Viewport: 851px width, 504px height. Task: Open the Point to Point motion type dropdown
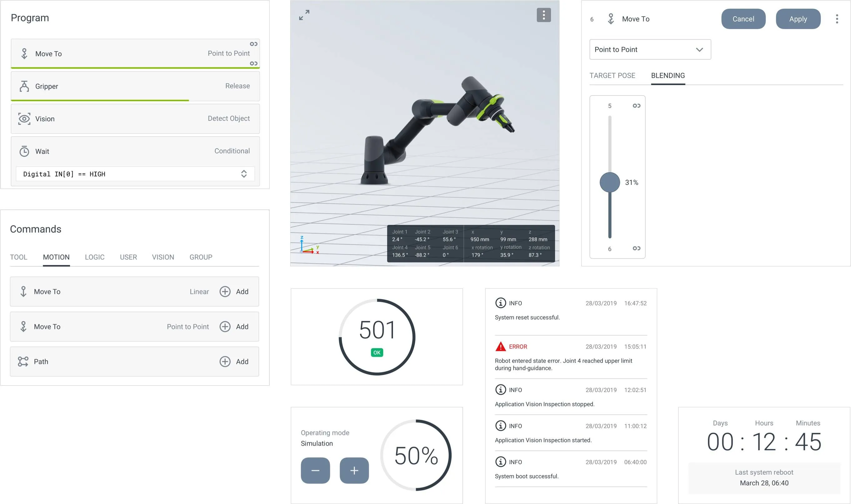(x=650, y=50)
